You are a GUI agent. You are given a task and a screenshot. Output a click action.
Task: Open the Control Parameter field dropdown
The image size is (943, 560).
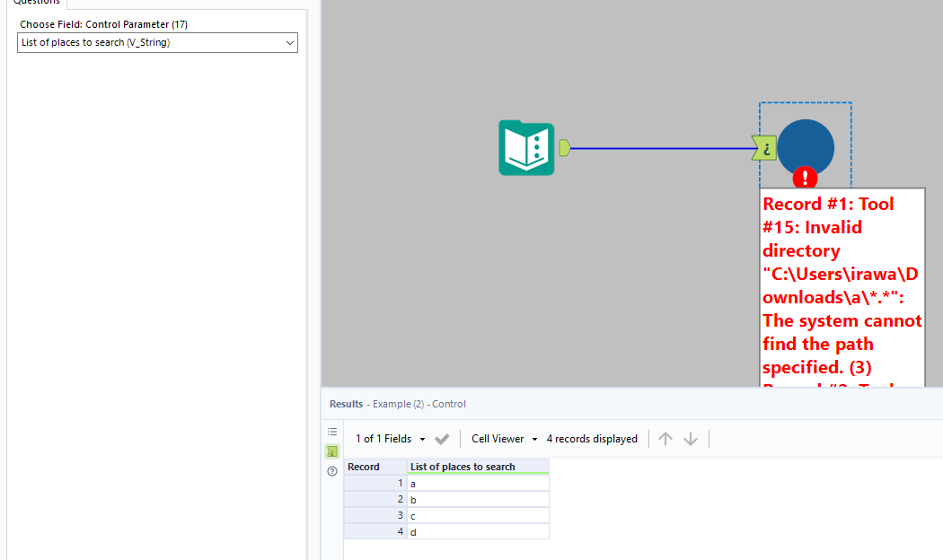(289, 42)
